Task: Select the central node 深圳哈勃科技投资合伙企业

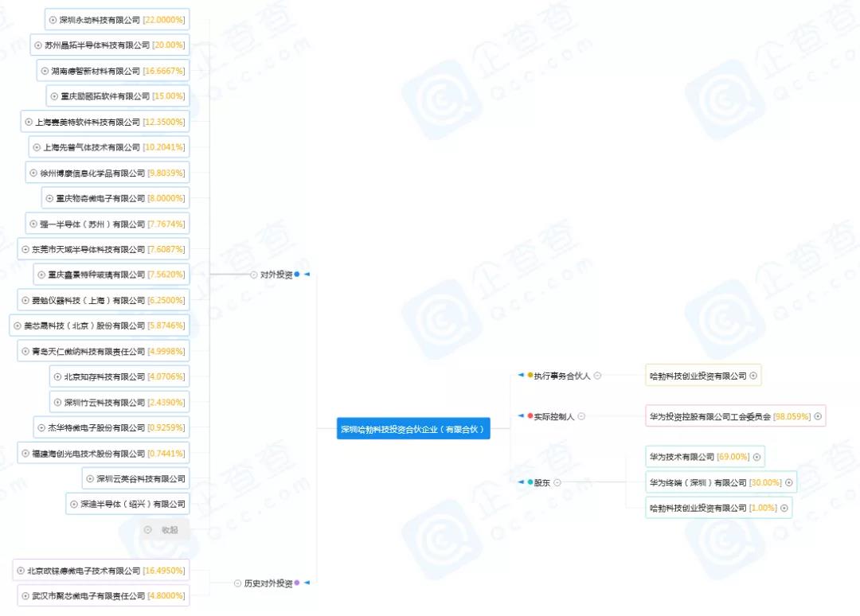Action: (413, 427)
